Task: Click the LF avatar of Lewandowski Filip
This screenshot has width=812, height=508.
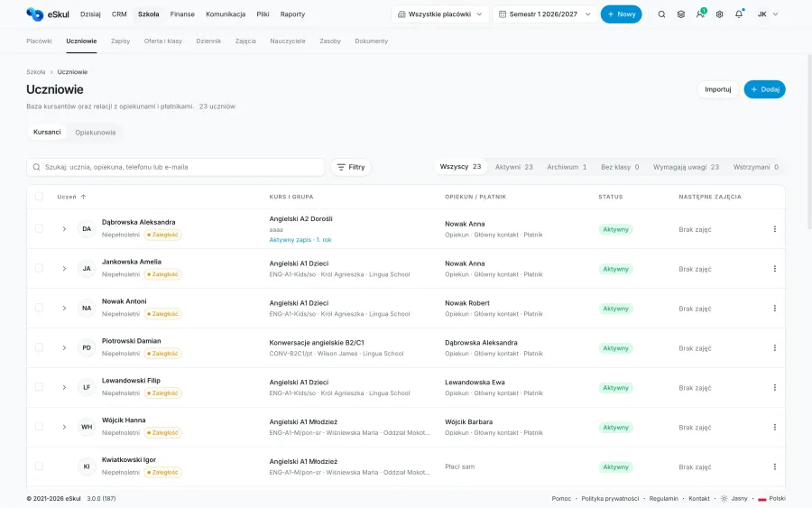Action: [87, 387]
